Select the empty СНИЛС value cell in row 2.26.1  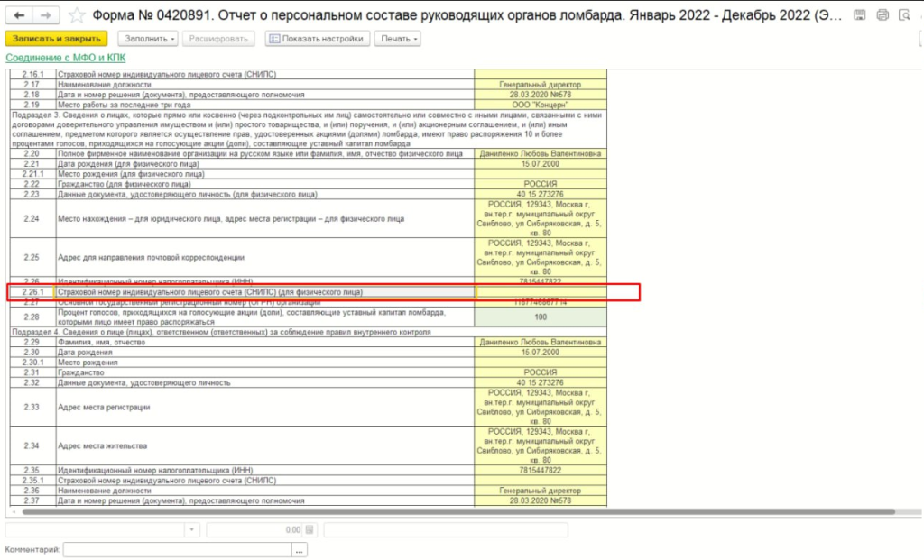coord(541,292)
